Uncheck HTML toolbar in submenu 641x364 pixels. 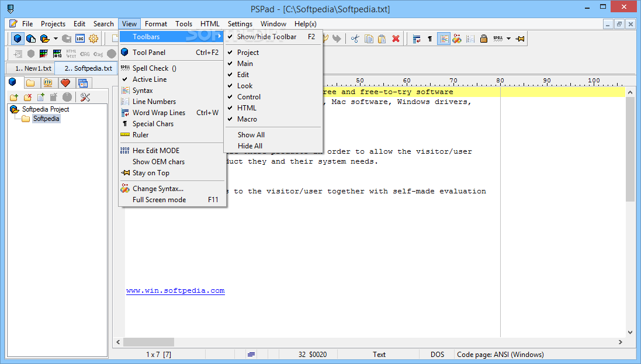[x=273, y=108]
